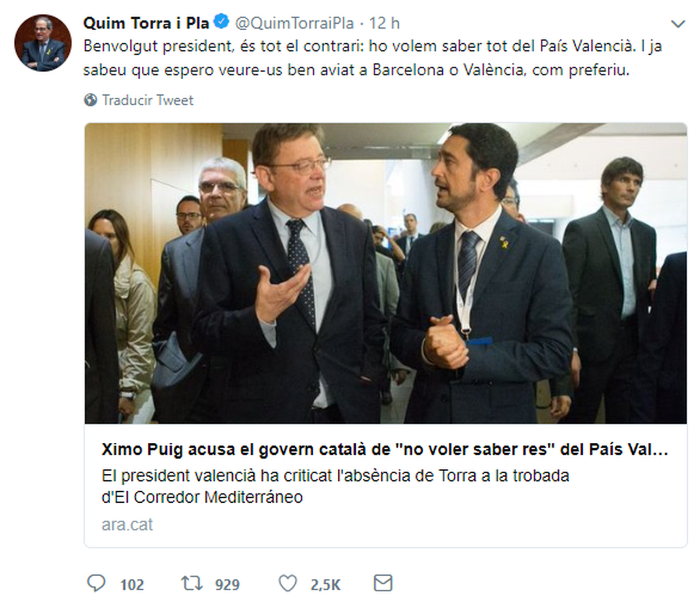Click the globe icon beside Traducir Tweet

click(91, 100)
